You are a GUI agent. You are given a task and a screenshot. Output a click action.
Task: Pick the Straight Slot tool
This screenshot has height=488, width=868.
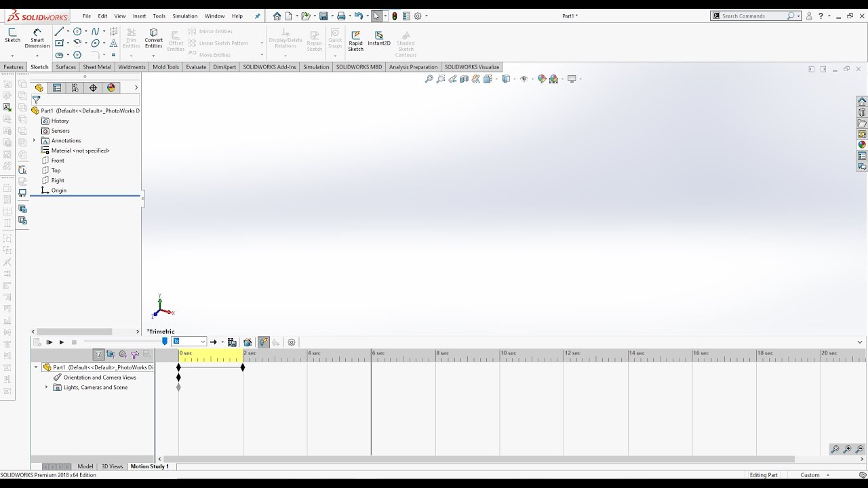59,55
